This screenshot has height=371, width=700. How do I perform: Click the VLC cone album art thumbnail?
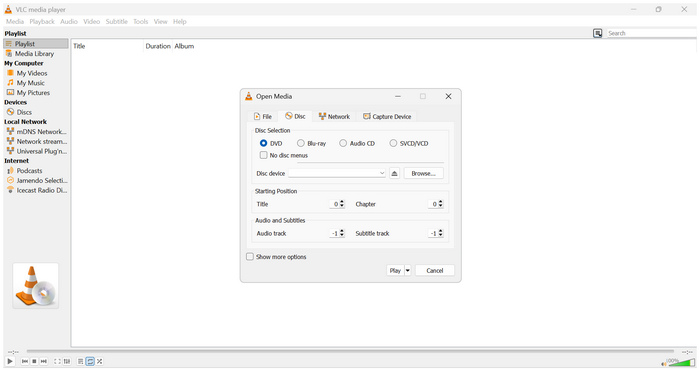click(x=35, y=286)
